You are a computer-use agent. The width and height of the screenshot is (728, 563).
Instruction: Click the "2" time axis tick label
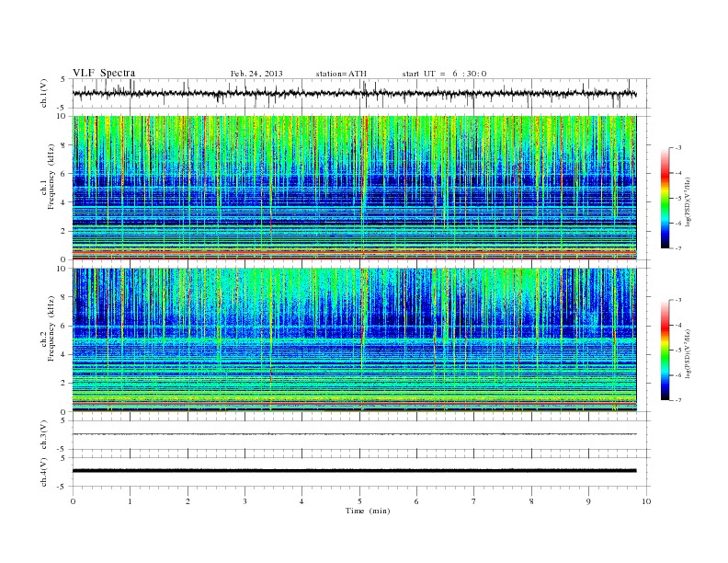click(x=188, y=501)
